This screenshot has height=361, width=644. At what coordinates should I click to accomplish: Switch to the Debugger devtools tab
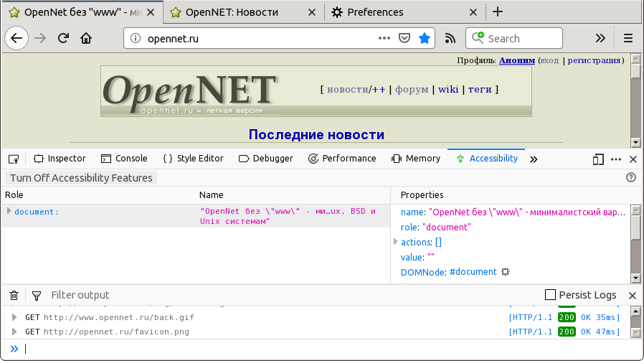[x=265, y=159]
